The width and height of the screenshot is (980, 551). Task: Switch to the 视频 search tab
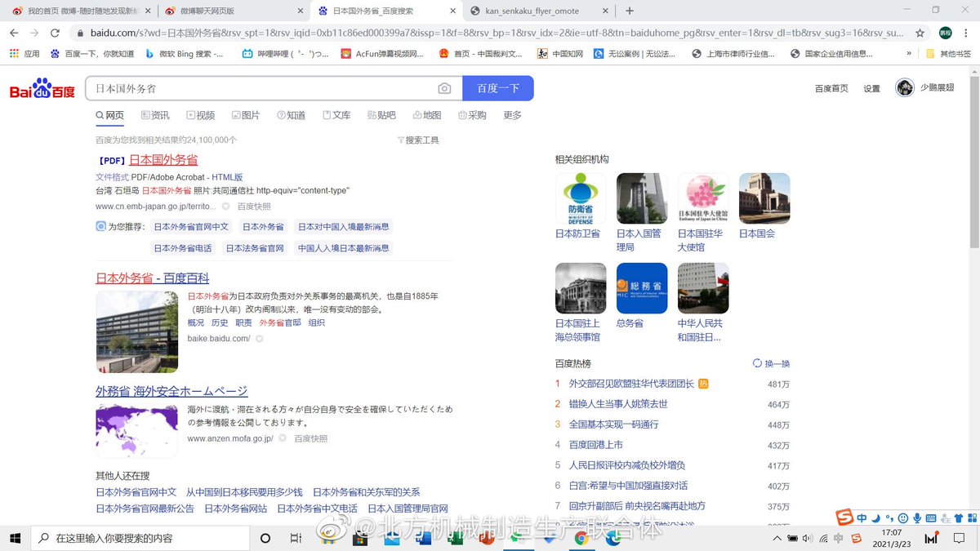[201, 115]
